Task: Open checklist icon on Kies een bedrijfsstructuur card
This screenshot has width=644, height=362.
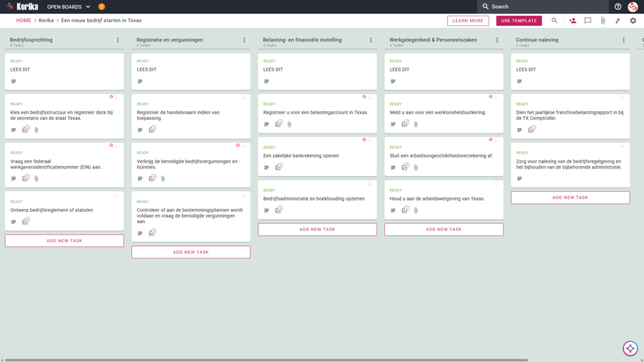Action: [26, 129]
